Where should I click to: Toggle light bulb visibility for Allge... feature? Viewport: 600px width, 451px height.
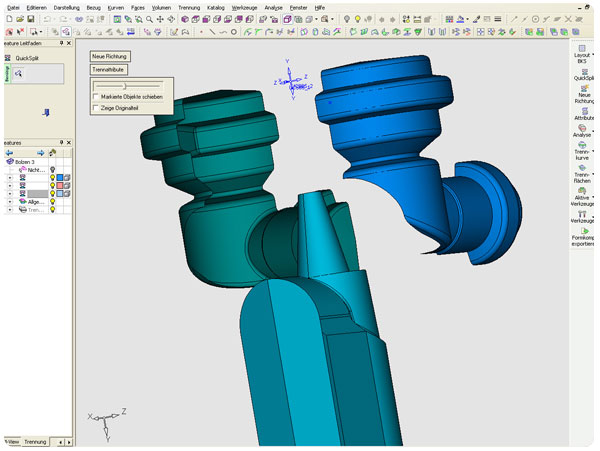click(x=51, y=201)
